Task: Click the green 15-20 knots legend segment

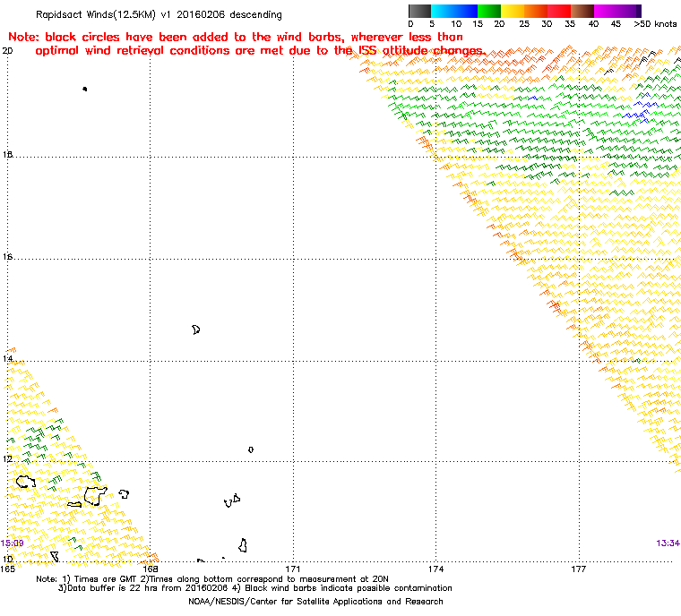Action: click(489, 11)
